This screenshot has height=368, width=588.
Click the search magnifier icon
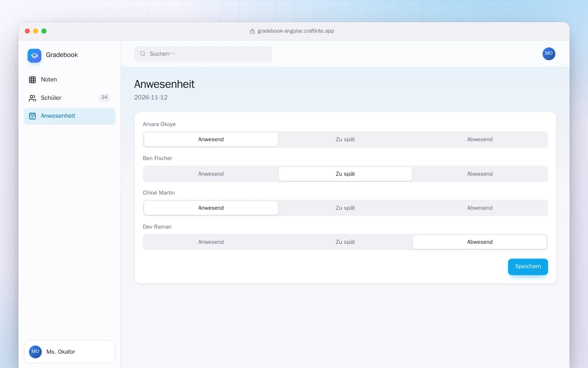[143, 54]
